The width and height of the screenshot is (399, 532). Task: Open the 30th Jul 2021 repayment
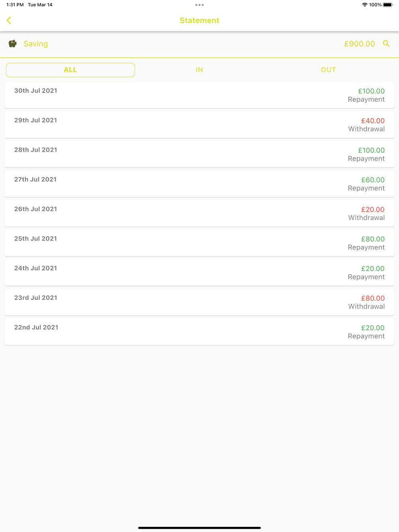pyautogui.click(x=199, y=95)
